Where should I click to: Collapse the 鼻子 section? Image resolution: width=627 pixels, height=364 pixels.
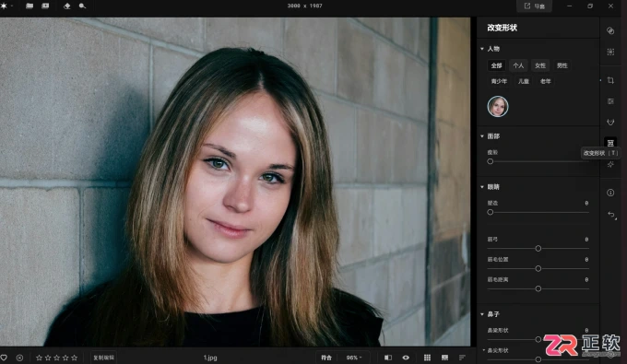[482, 314]
